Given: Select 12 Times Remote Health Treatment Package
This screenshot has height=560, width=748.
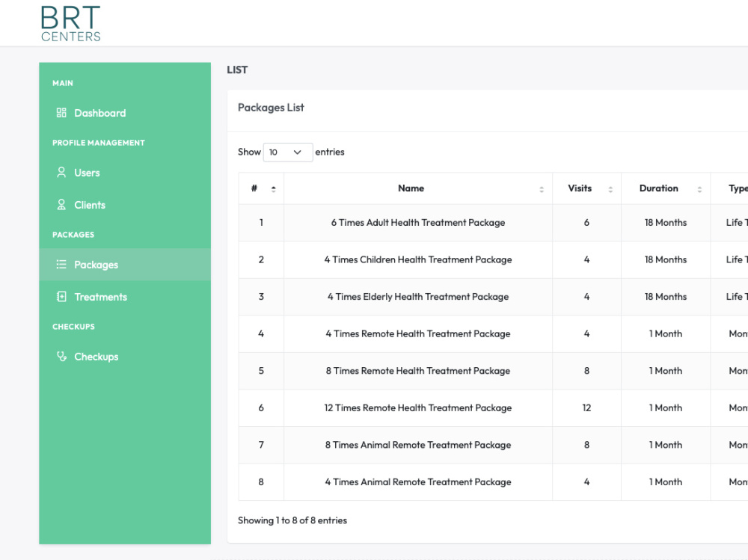Looking at the screenshot, I should (418, 407).
